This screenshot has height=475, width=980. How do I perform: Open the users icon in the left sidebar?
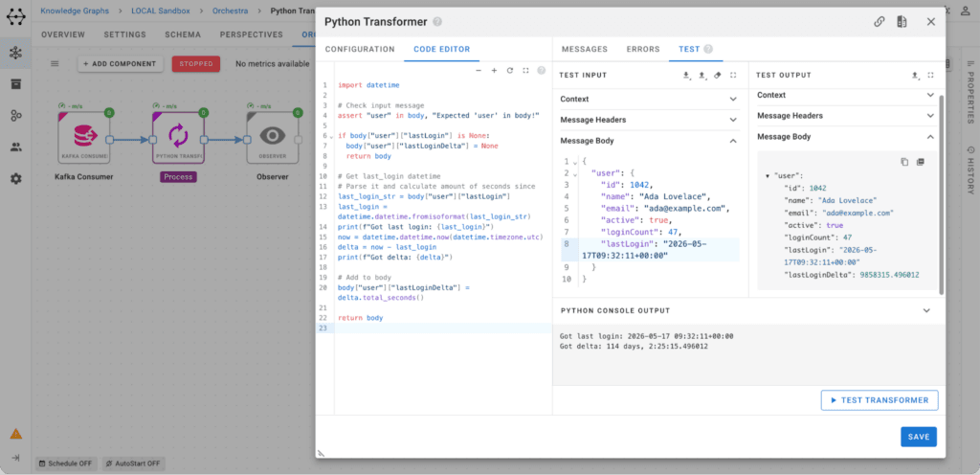coord(15,147)
